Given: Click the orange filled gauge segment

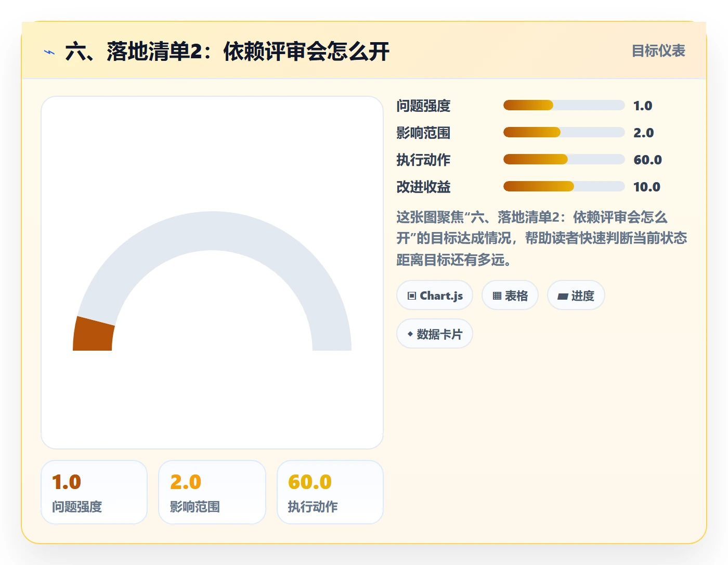Looking at the screenshot, I should point(93,336).
